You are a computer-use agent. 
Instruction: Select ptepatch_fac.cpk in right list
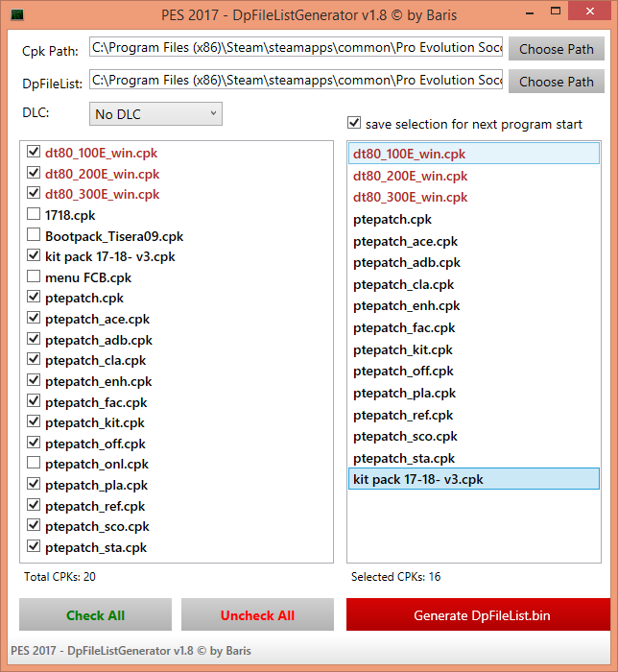coord(474,328)
